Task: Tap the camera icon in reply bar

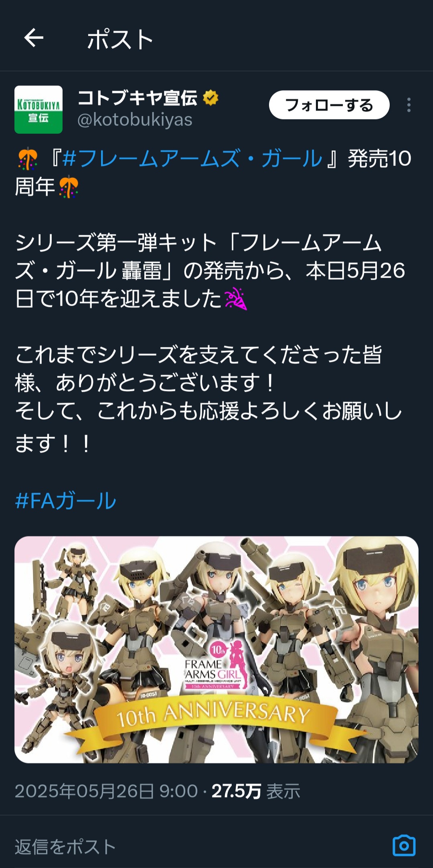Action: click(404, 846)
